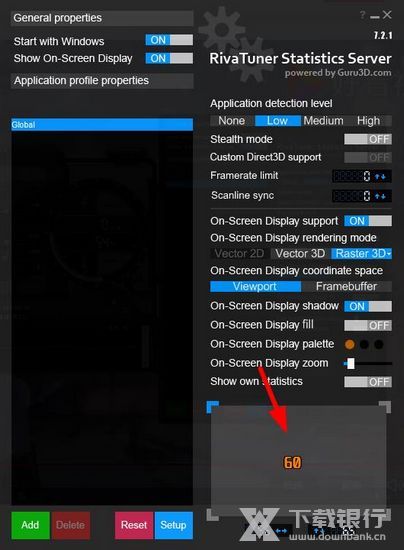
Task: Adjust Scanline sync stepper arrows
Action: (381, 196)
